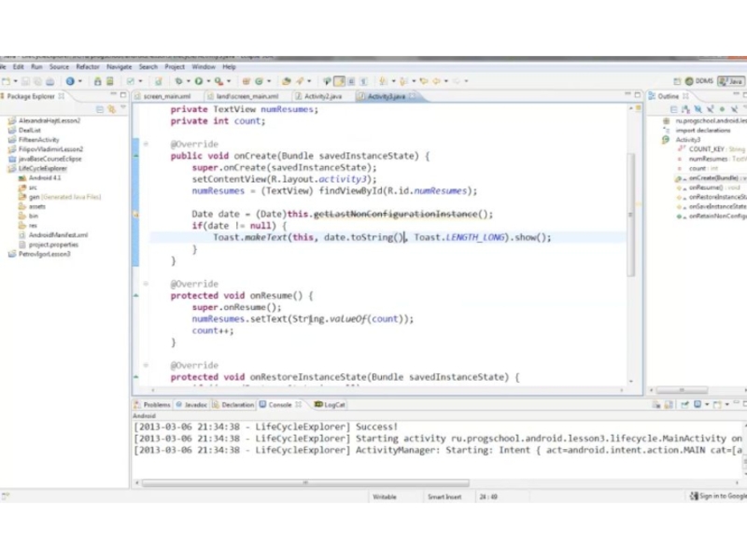The width and height of the screenshot is (747, 560).
Task: Toggle Link with Editor in Package Explorer
Action: click(x=110, y=108)
